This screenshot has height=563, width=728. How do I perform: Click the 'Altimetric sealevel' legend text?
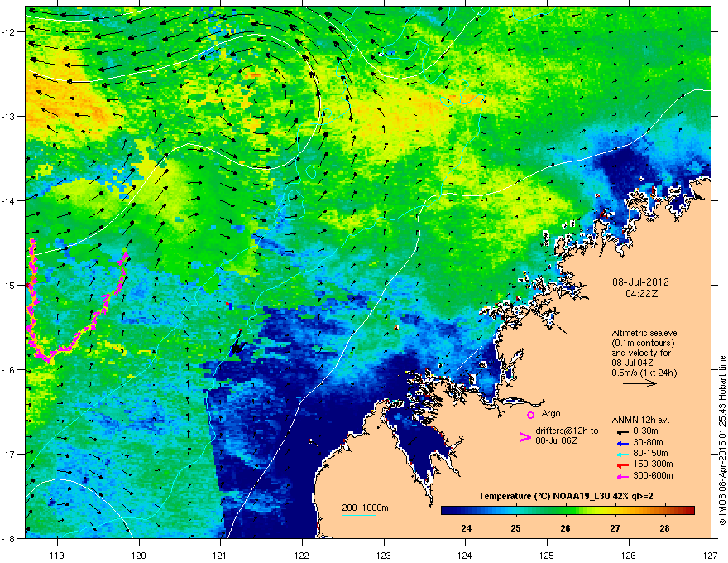coord(645,333)
